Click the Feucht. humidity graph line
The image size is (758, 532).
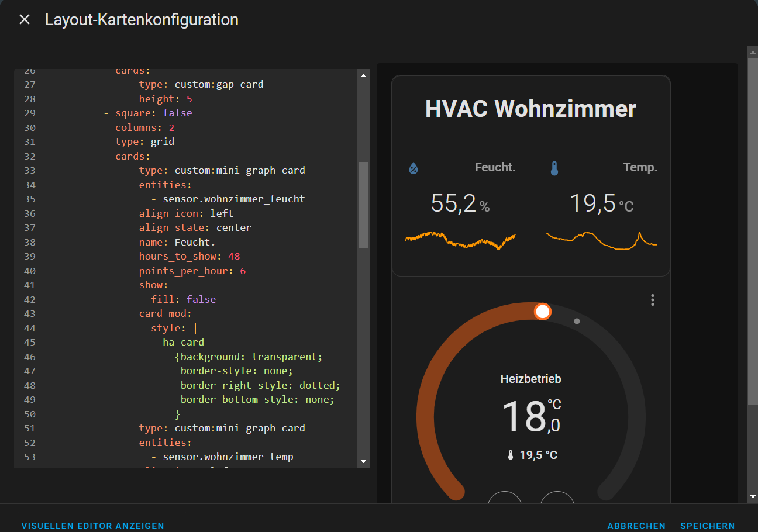(460, 240)
